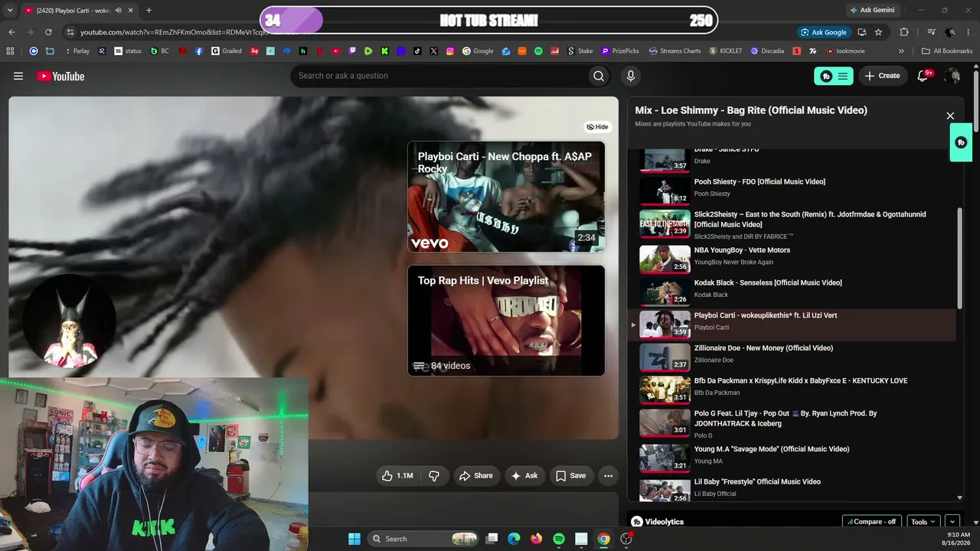Like the video with 1.1M likes
980x551 pixels.
pos(397,475)
